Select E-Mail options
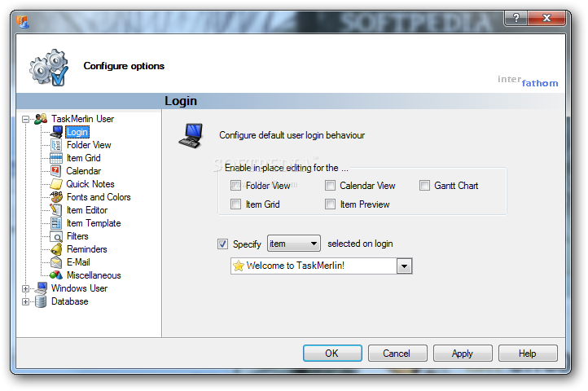 pos(78,262)
